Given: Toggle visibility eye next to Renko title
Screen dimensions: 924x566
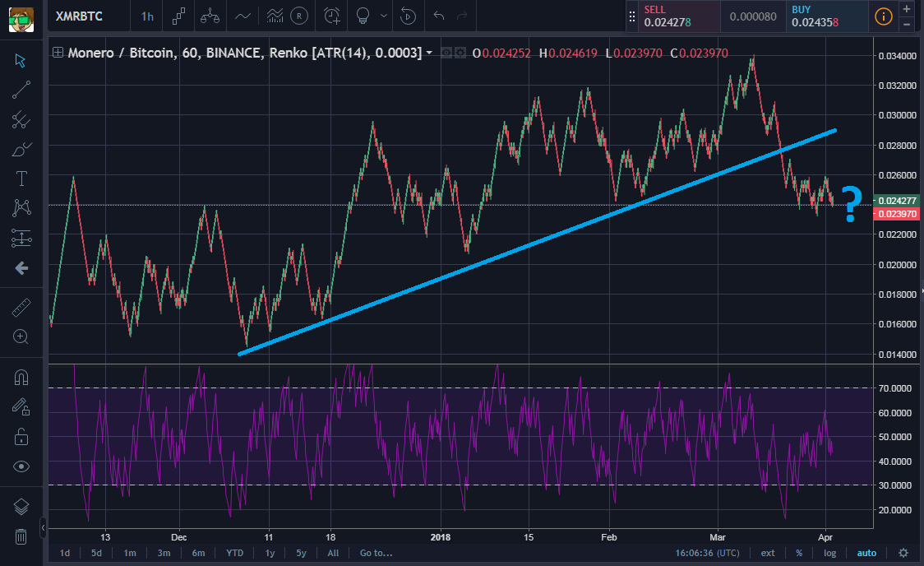Looking at the screenshot, I should 446,53.
